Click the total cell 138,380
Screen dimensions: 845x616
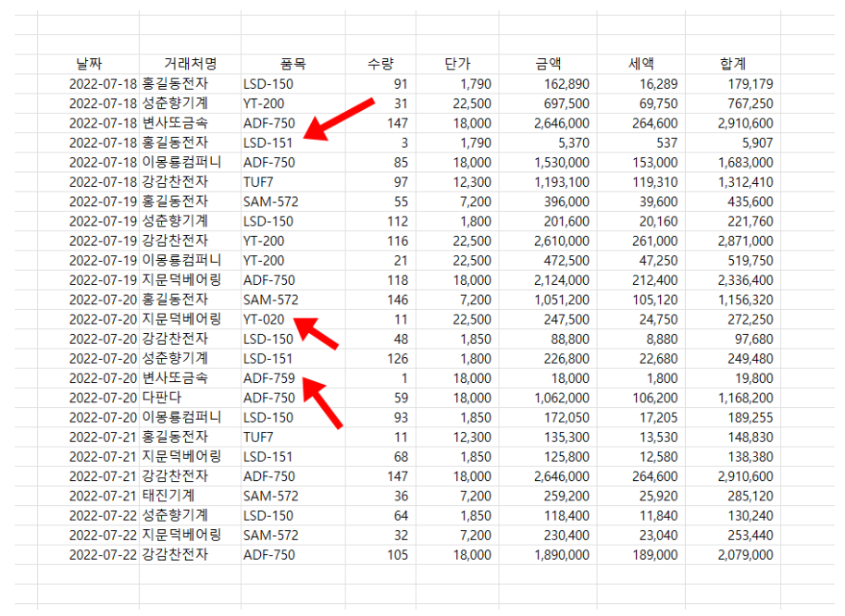733,457
